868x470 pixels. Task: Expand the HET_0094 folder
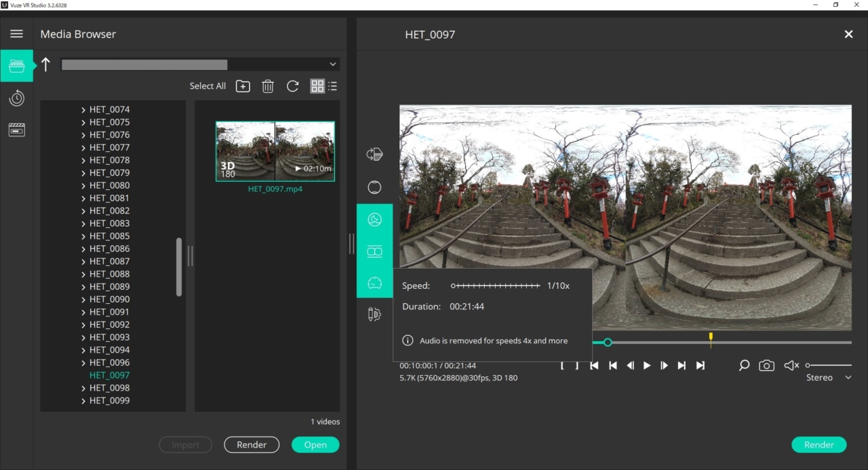pos(83,351)
